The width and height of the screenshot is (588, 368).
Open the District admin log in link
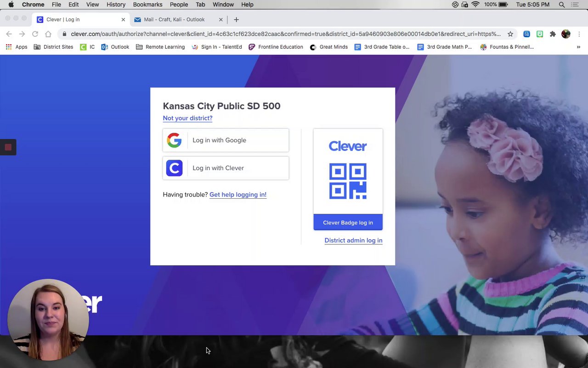353,241
